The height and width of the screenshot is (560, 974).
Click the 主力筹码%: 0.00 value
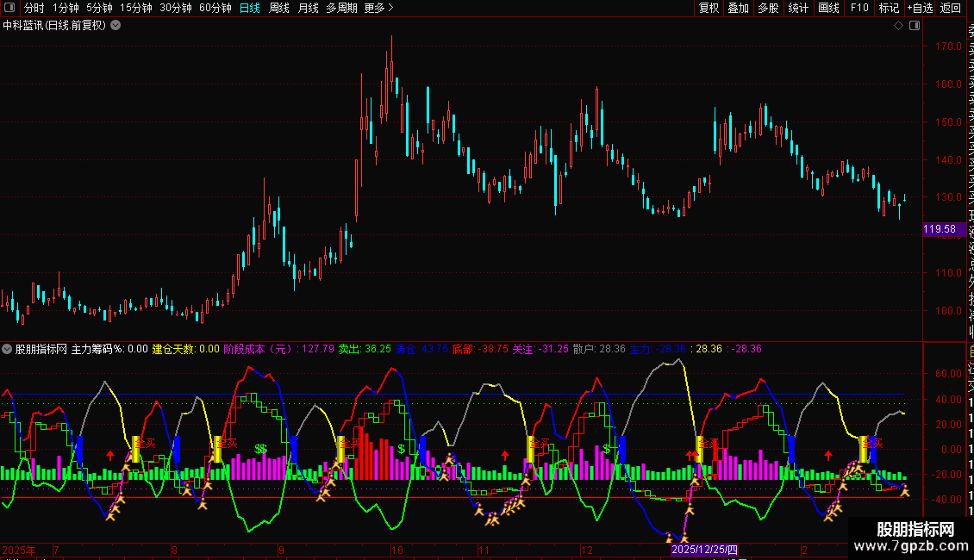coord(109,349)
